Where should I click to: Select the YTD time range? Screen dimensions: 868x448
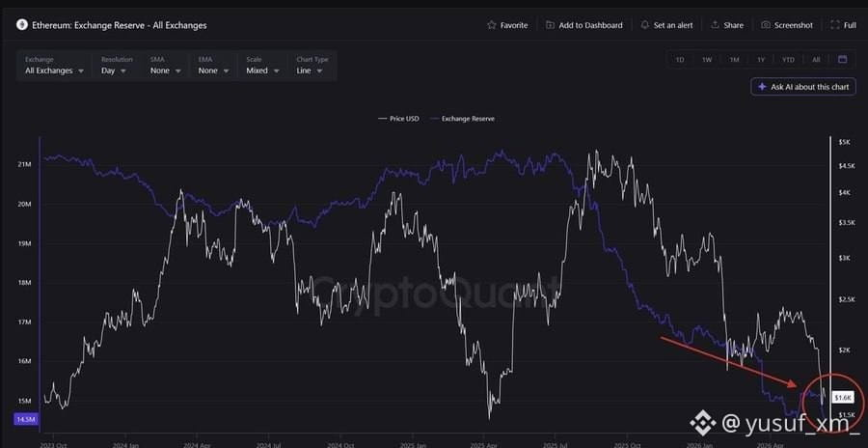pos(788,59)
